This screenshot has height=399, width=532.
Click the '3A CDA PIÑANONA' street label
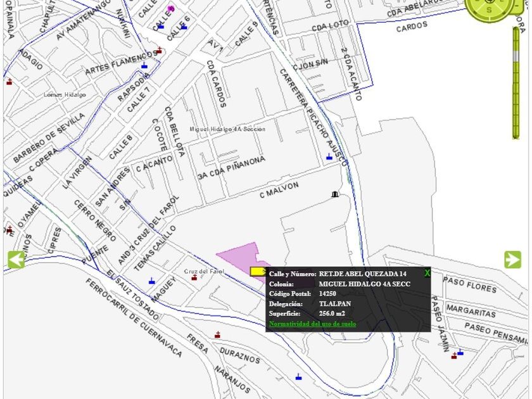(x=231, y=168)
